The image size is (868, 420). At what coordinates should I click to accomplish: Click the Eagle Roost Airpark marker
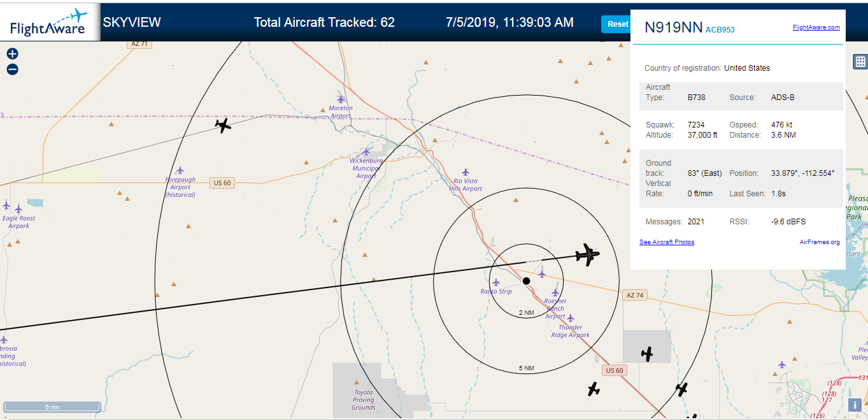click(x=18, y=208)
